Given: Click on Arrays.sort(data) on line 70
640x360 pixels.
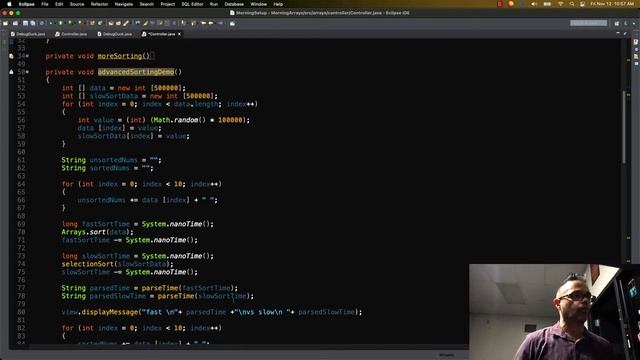Looking at the screenshot, I should 98,232.
